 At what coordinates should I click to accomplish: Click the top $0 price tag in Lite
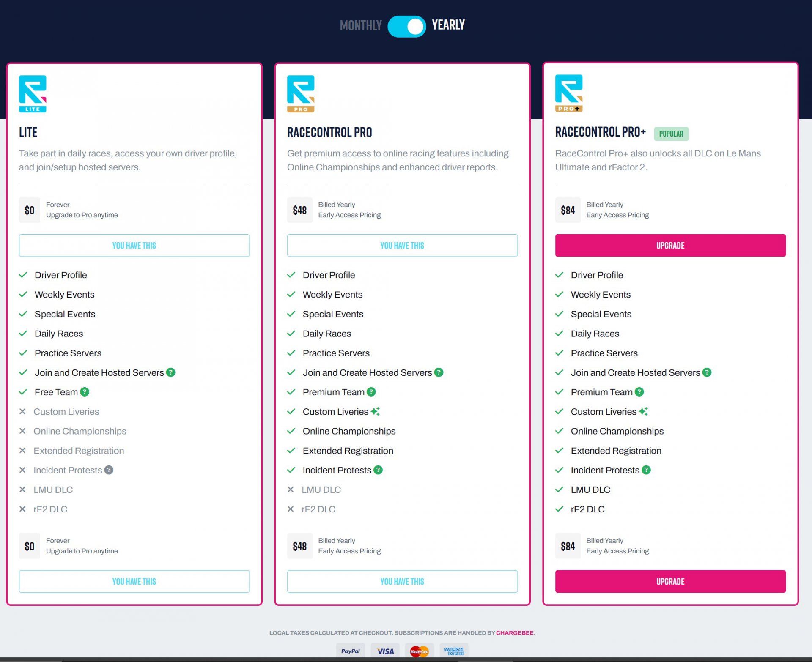[30, 210]
